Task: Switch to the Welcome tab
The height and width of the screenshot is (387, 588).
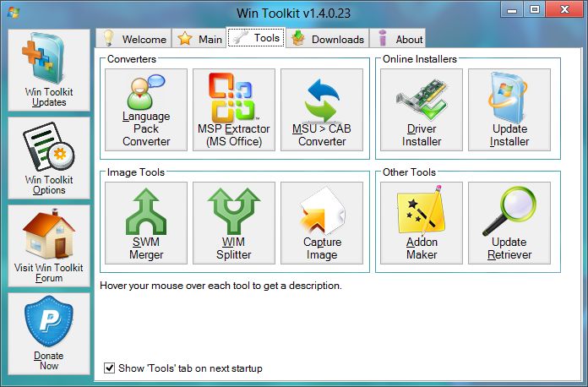Action: 133,38
